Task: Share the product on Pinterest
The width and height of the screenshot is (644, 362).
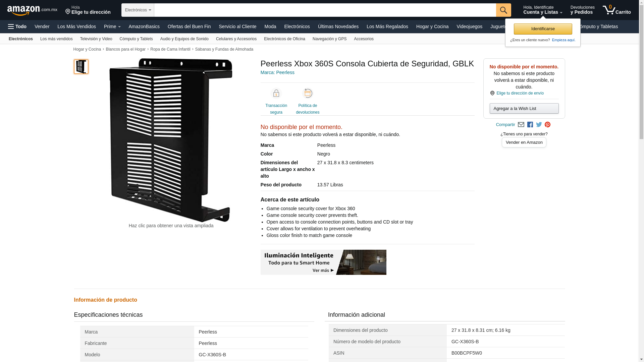Action: 547,125
